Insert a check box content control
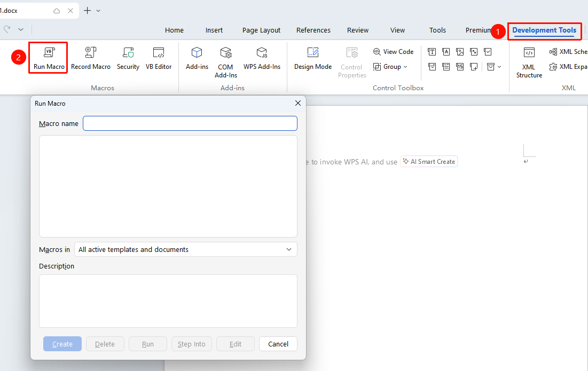 (x=488, y=52)
